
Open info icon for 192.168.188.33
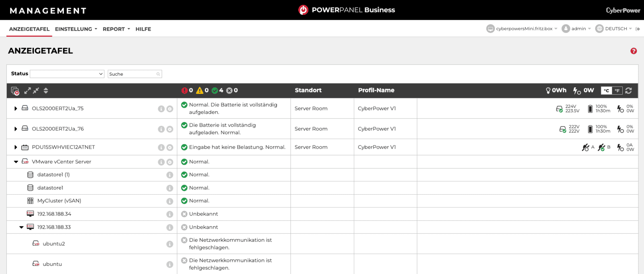pyautogui.click(x=170, y=228)
